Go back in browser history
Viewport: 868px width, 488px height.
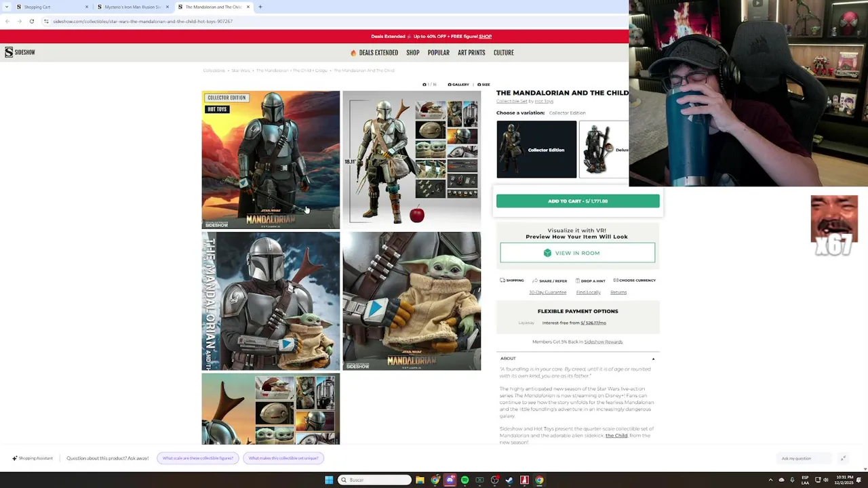coord(7,21)
